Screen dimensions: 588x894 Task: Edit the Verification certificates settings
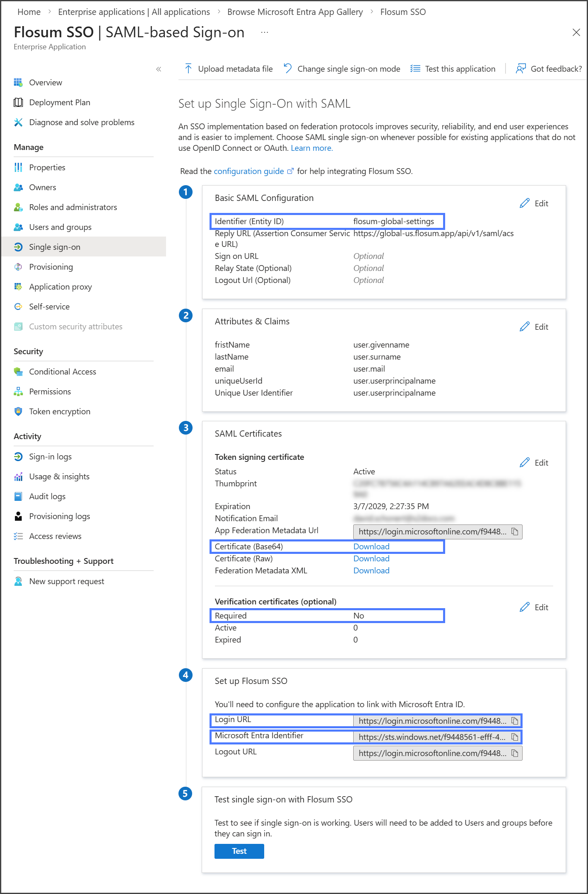534,607
